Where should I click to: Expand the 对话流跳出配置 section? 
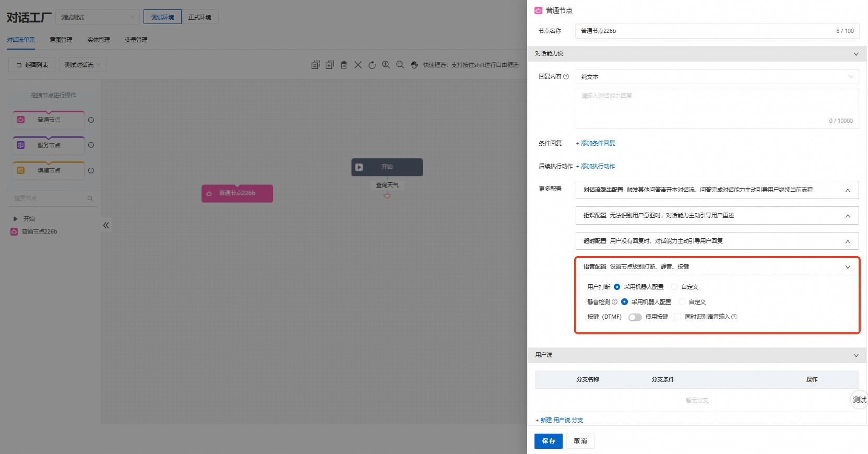(717, 190)
